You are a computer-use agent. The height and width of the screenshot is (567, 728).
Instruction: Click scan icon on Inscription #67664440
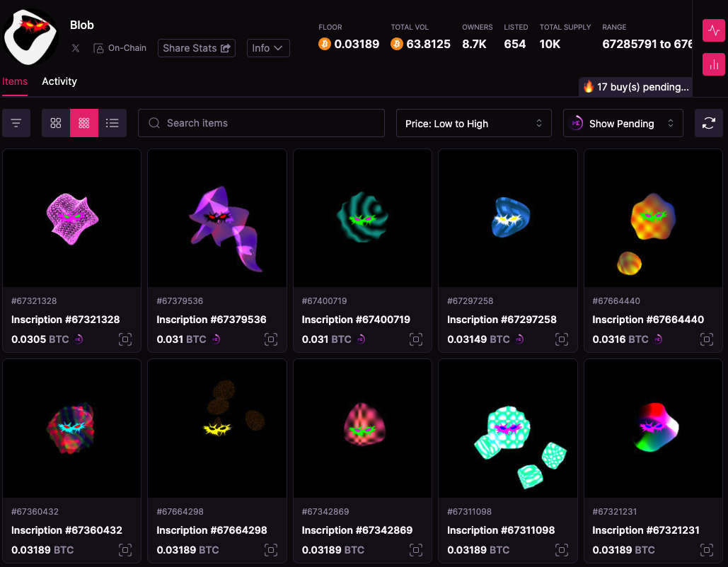coord(706,339)
